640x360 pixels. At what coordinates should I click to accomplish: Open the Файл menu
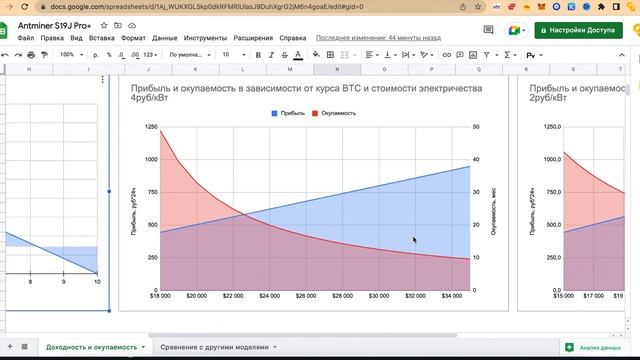pyautogui.click(x=26, y=38)
